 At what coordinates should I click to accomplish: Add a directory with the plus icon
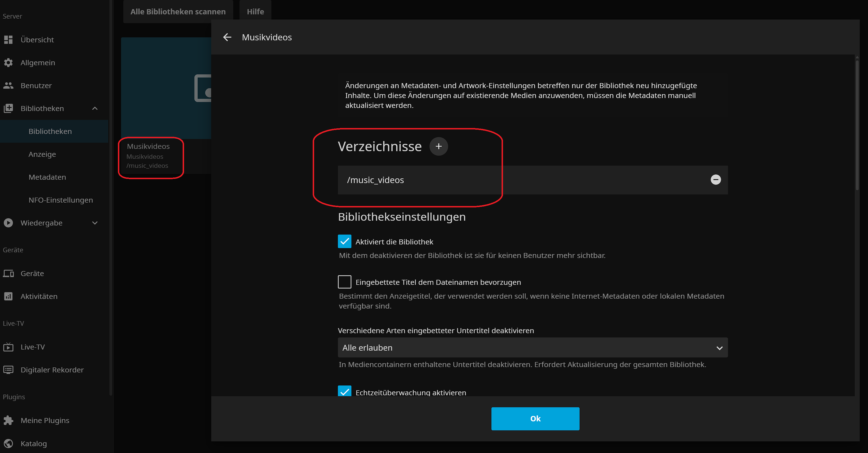point(438,146)
